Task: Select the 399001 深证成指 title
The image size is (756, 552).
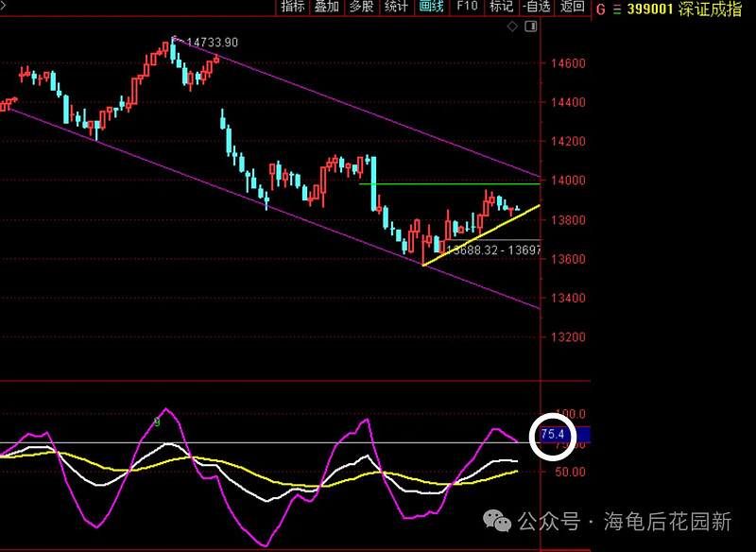Action: click(x=684, y=9)
